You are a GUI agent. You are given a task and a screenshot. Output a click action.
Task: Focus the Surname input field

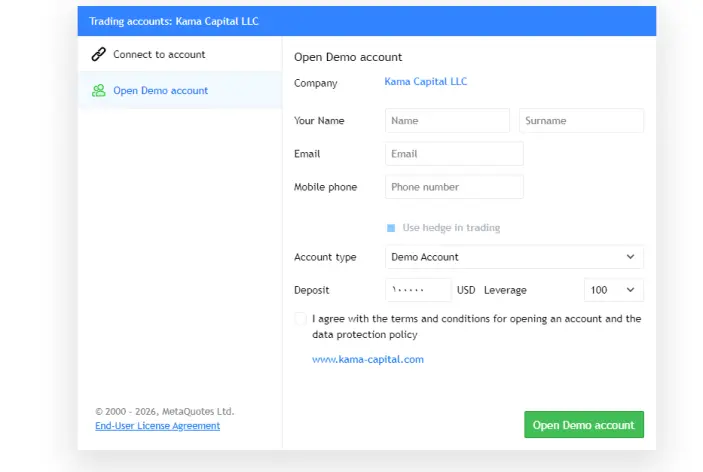[x=581, y=121]
